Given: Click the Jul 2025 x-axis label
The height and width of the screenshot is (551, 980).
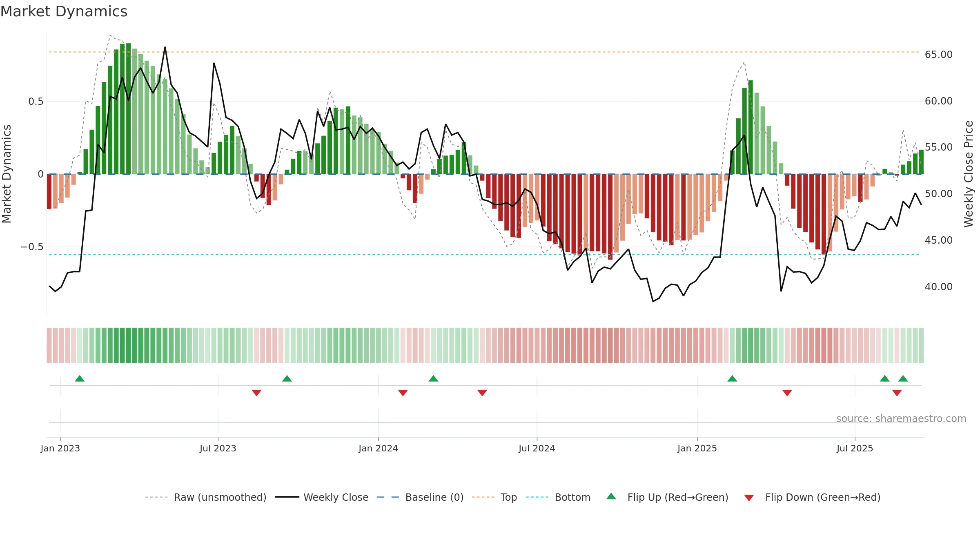Looking at the screenshot, I should click(855, 448).
